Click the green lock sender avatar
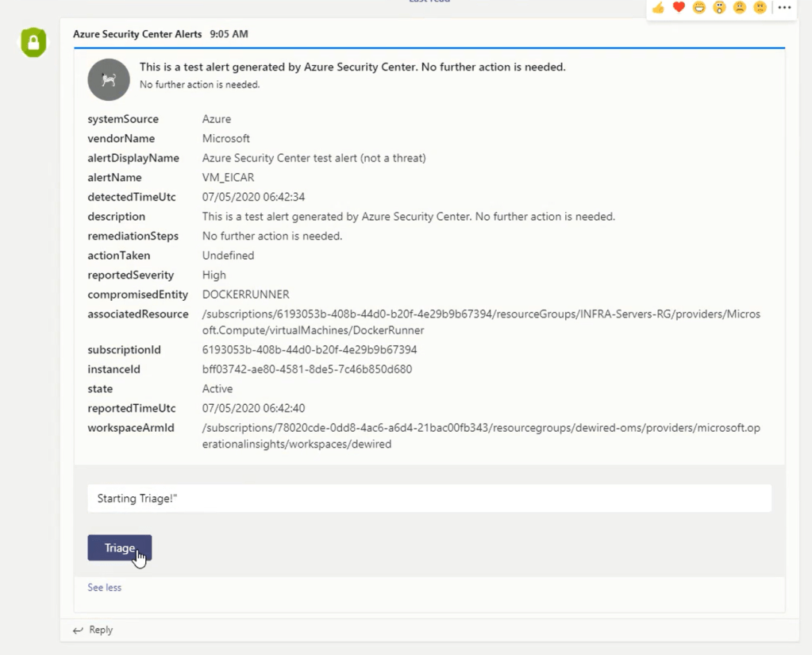The width and height of the screenshot is (812, 655). coord(33,43)
